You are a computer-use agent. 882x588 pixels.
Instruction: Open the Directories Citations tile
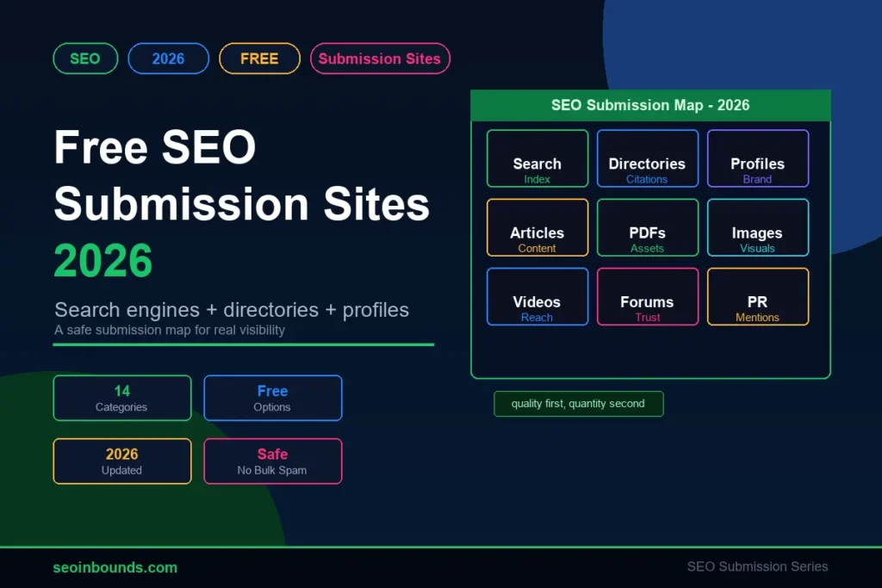[648, 158]
